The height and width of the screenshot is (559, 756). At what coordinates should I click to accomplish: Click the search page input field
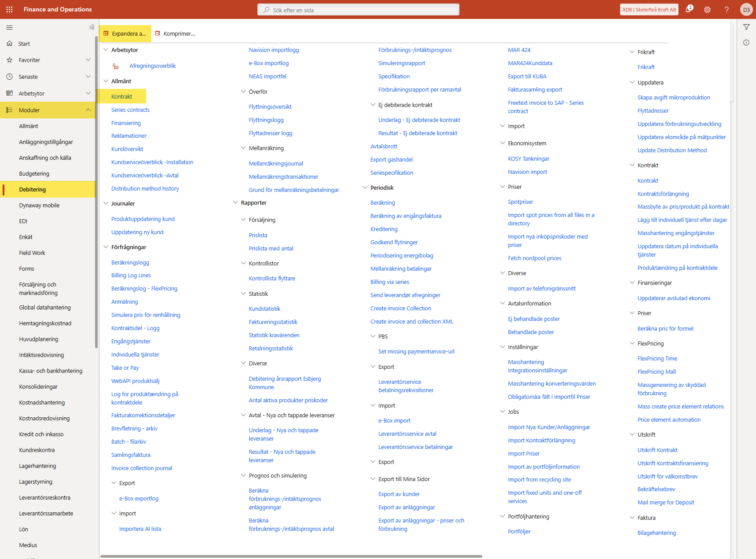pyautogui.click(x=358, y=10)
